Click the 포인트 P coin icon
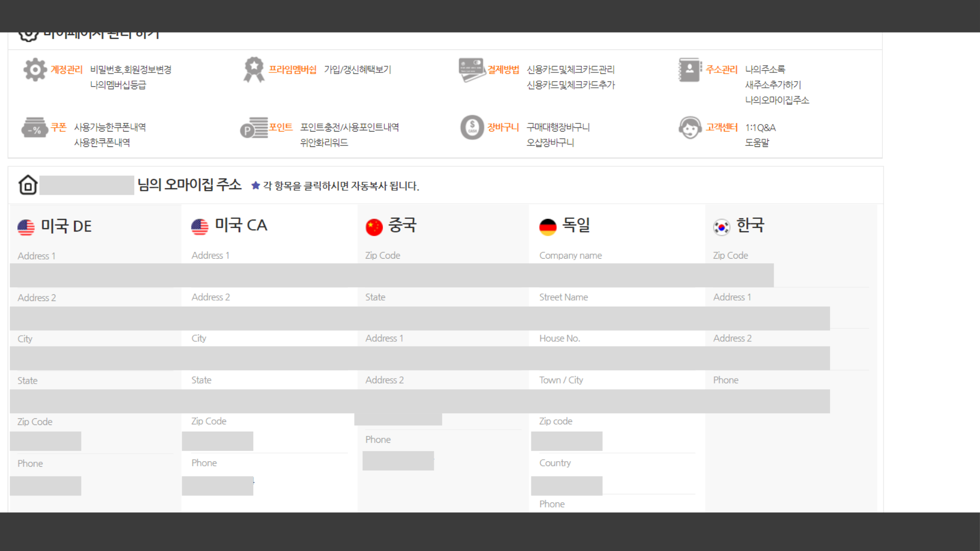 (x=254, y=128)
